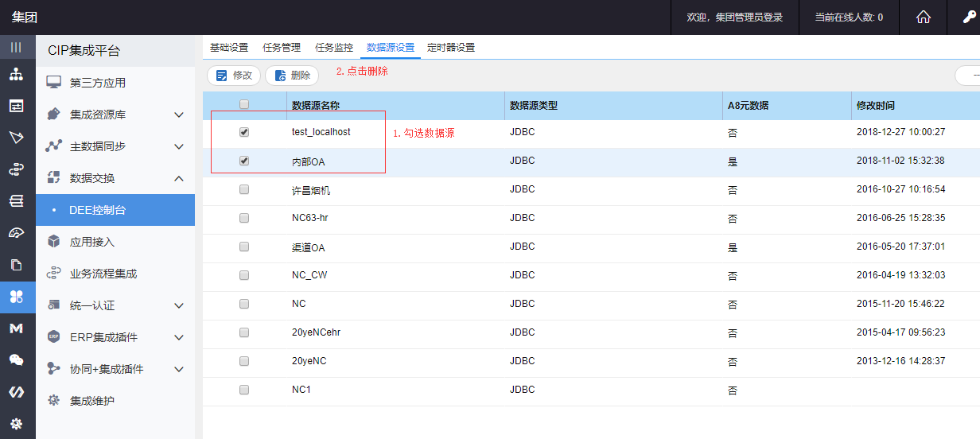The width and height of the screenshot is (980, 439).
Task: Open the organization chart icon in left rail
Action: click(x=16, y=75)
